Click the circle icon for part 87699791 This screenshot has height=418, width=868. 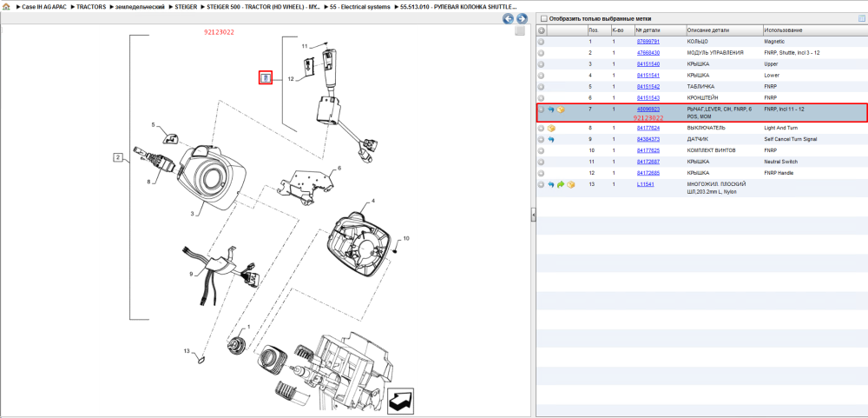(x=542, y=42)
